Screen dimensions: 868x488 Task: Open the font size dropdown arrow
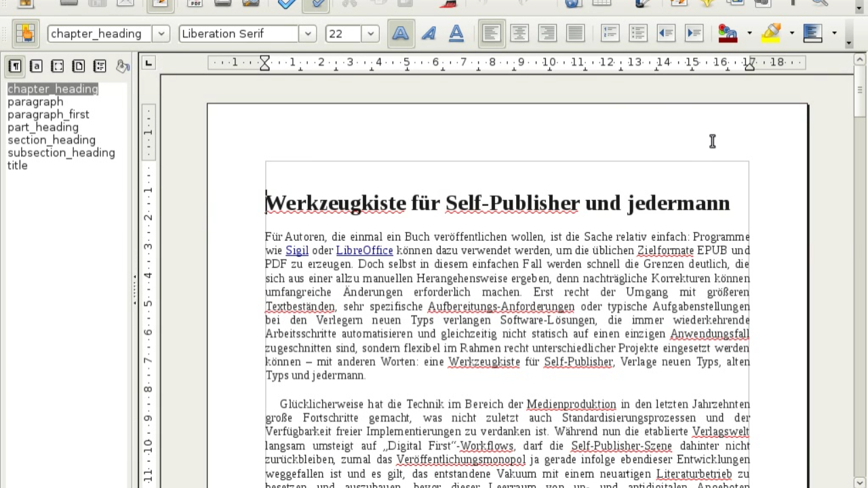pyautogui.click(x=370, y=34)
